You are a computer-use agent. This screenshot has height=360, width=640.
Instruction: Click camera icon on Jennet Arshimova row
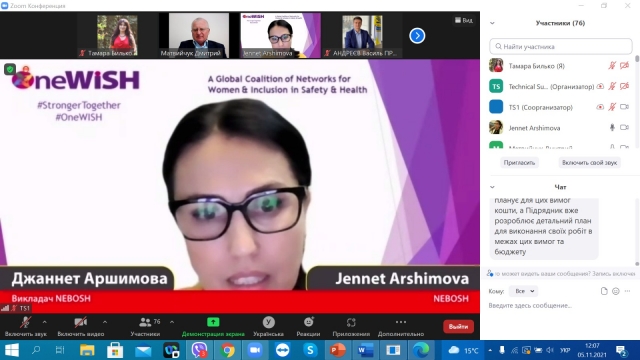624,128
